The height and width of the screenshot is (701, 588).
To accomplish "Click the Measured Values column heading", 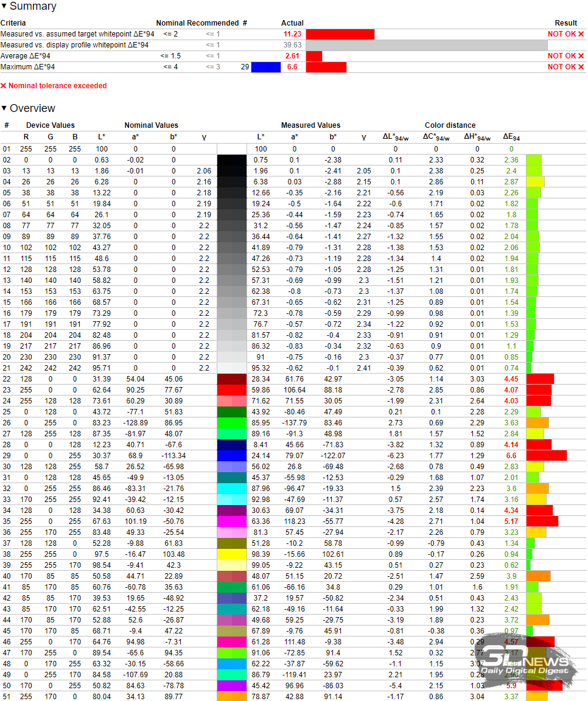I will 310,125.
